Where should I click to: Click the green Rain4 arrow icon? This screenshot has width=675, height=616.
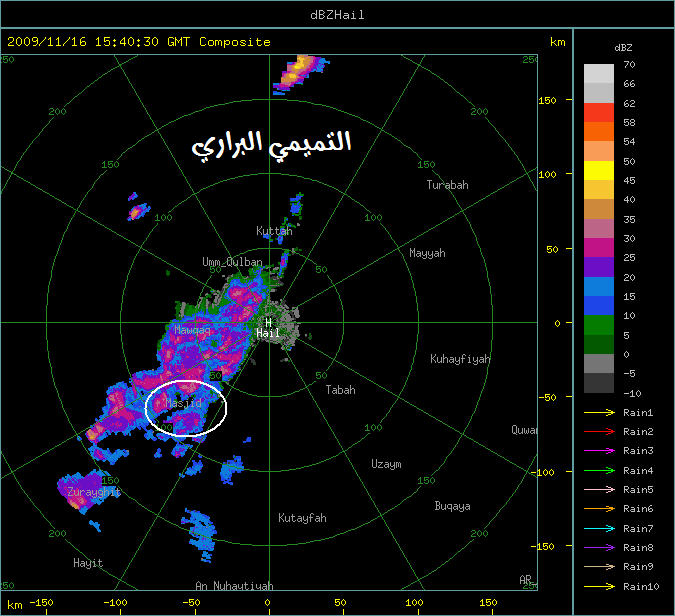click(x=599, y=471)
